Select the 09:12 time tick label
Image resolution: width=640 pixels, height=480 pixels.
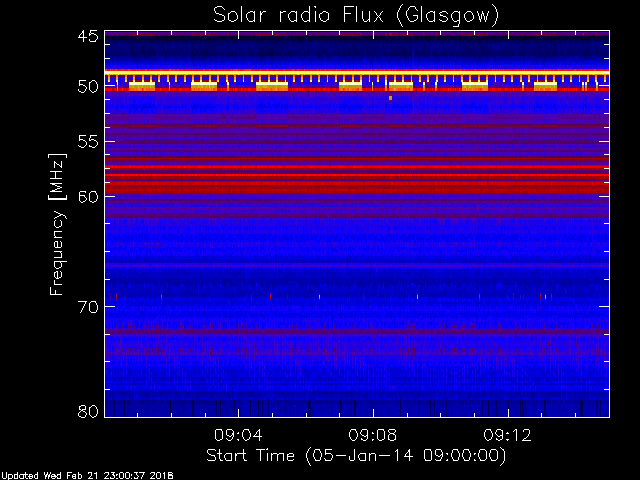(508, 435)
